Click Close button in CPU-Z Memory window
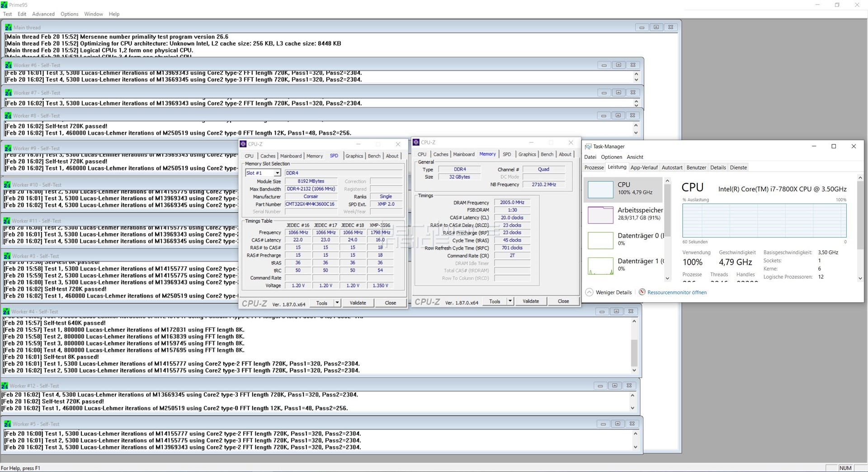The height and width of the screenshot is (472, 868). (x=563, y=301)
